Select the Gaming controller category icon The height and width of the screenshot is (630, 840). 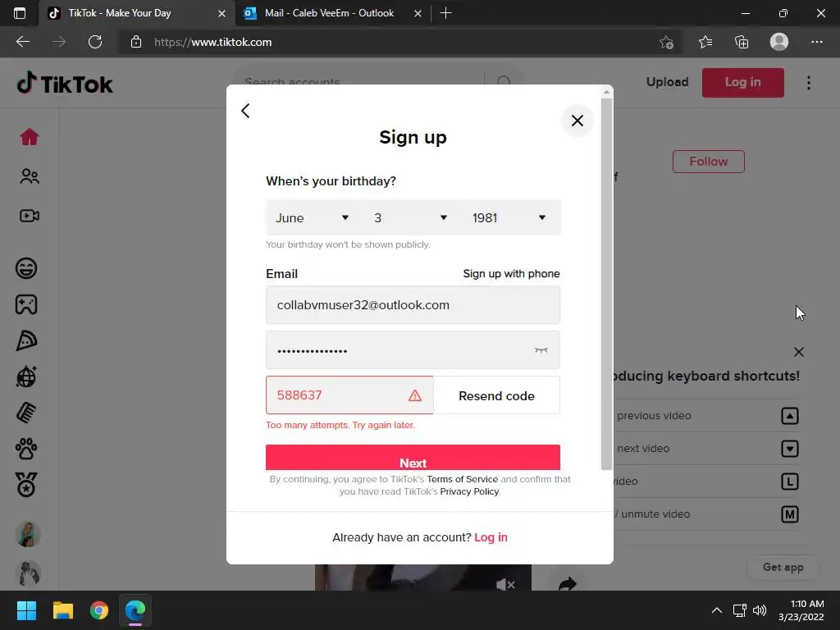(26, 304)
